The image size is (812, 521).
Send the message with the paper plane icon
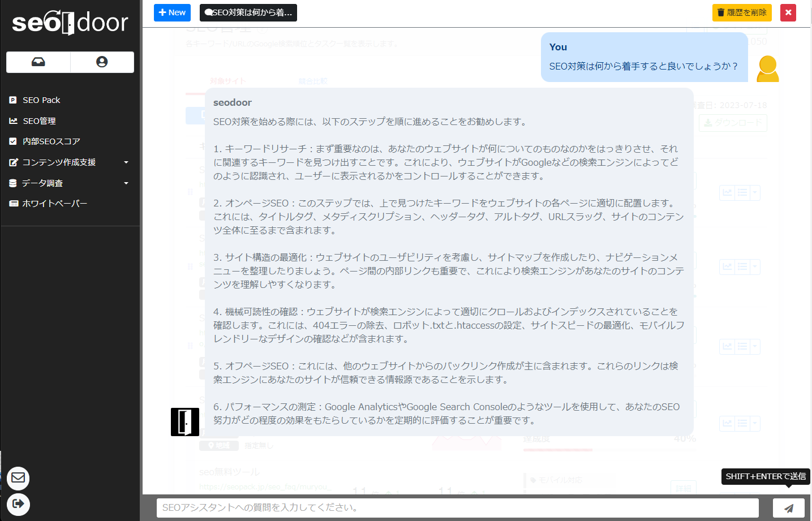coord(788,508)
